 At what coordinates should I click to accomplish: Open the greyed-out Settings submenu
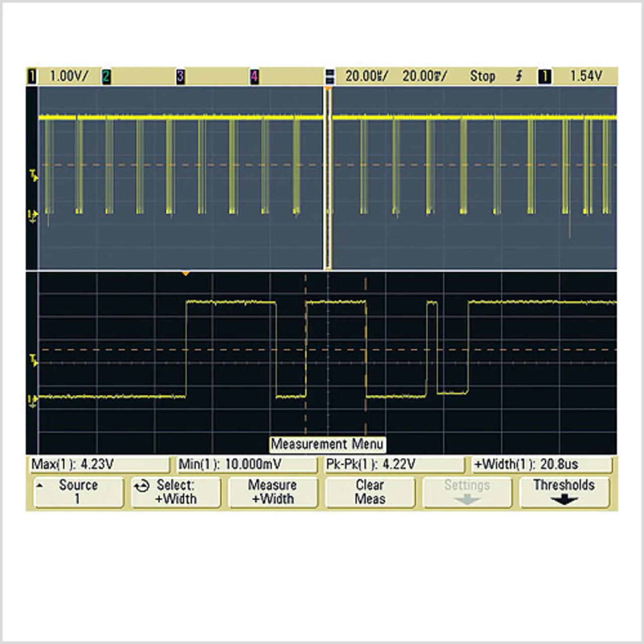(467, 492)
